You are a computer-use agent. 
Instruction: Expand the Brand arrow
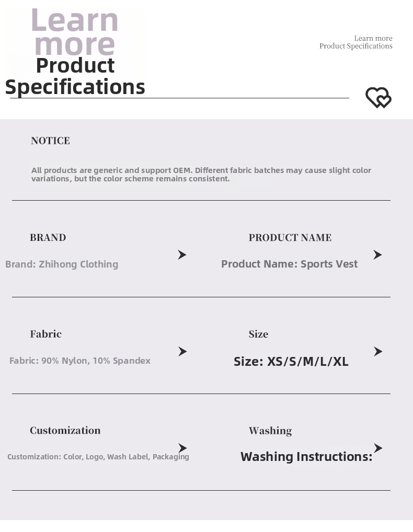pos(182,255)
